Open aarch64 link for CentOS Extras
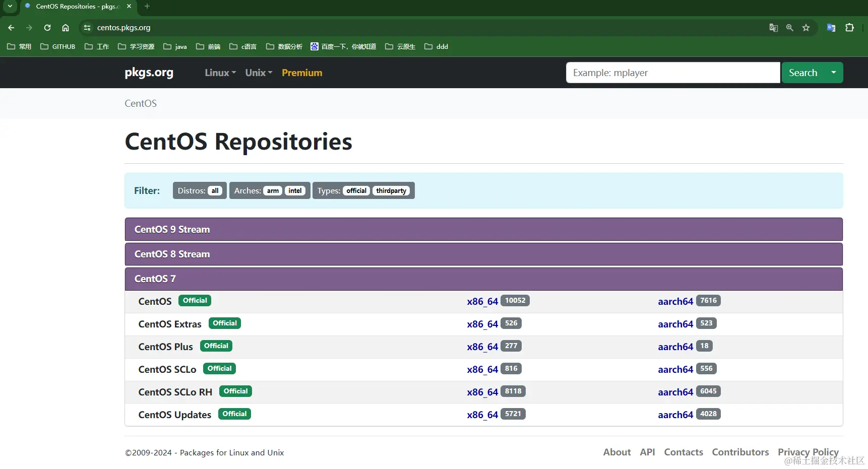 pyautogui.click(x=675, y=324)
